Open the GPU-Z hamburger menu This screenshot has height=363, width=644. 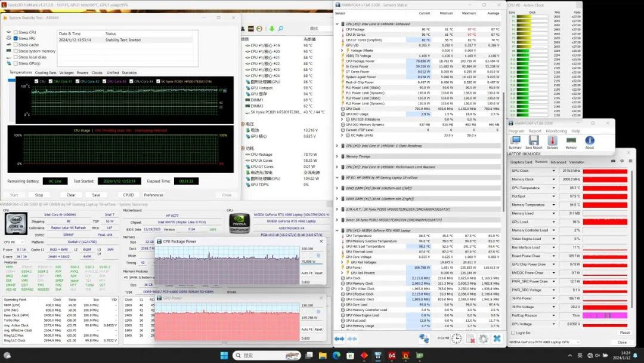630,161
